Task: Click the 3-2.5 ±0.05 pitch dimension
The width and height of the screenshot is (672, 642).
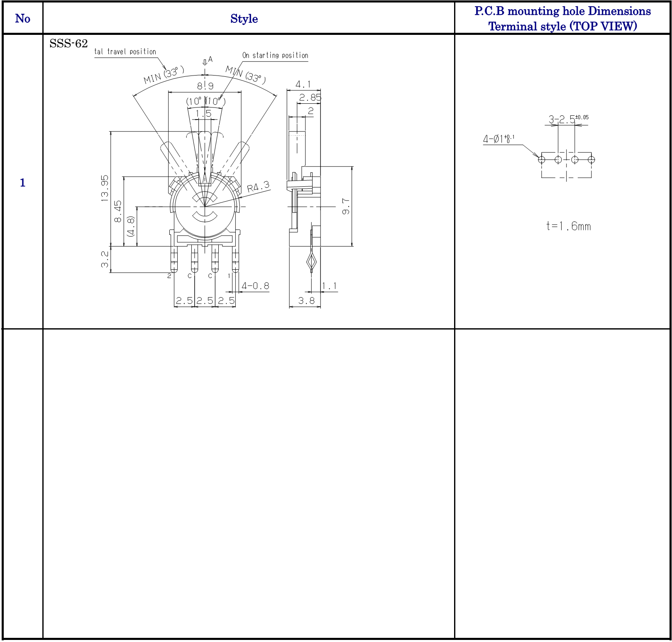Action: point(568,120)
